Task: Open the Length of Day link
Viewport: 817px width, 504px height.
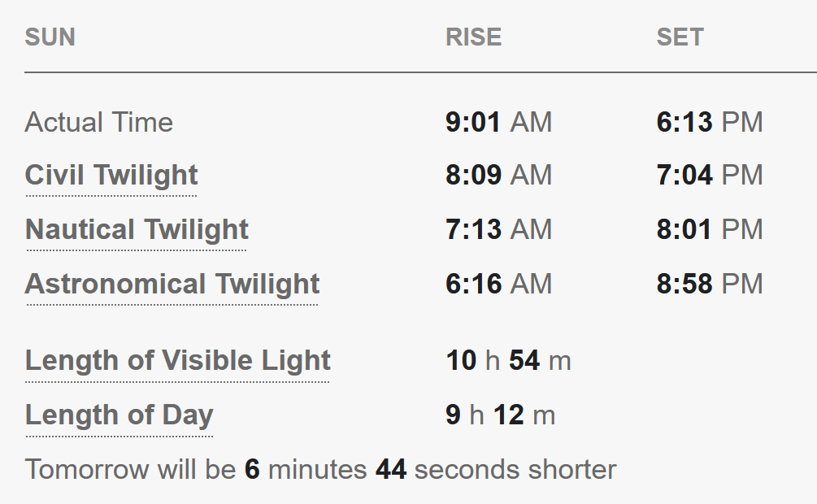Action: click(x=120, y=415)
